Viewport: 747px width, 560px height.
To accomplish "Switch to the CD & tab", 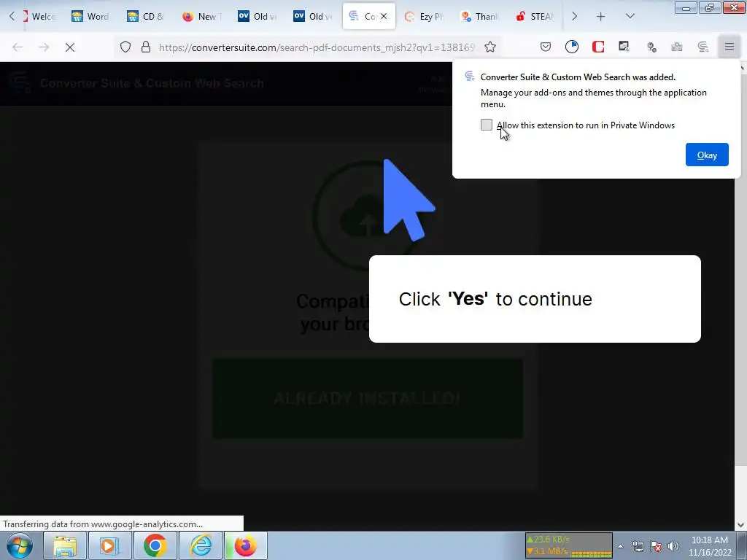I will [146, 16].
